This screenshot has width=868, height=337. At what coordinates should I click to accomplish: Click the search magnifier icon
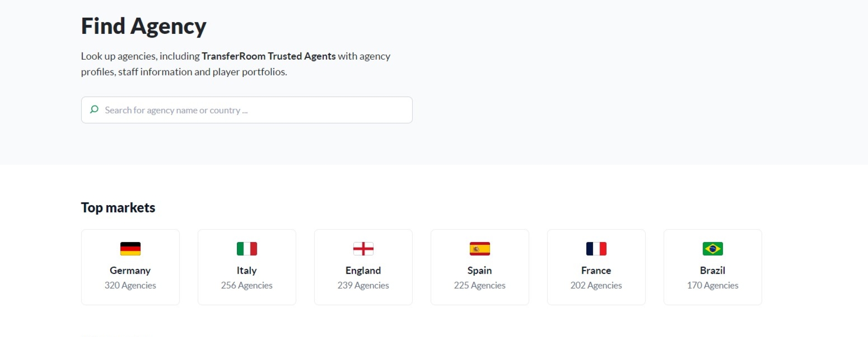(94, 109)
